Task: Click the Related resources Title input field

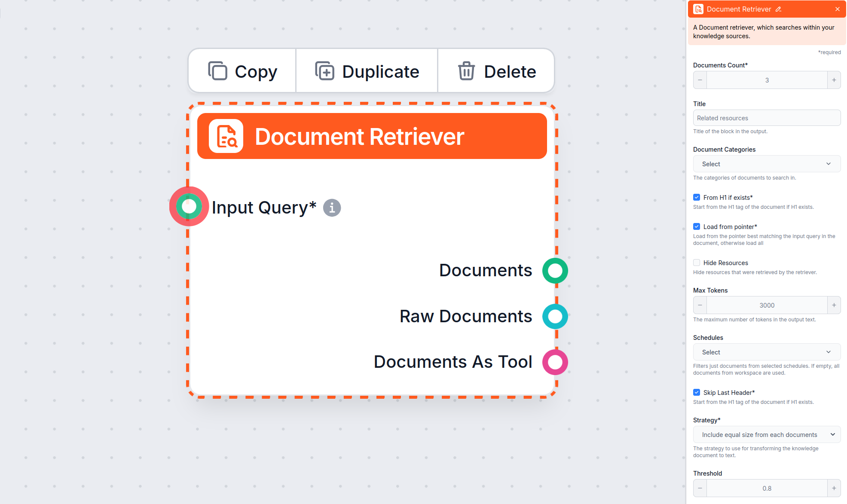Action: [766, 118]
